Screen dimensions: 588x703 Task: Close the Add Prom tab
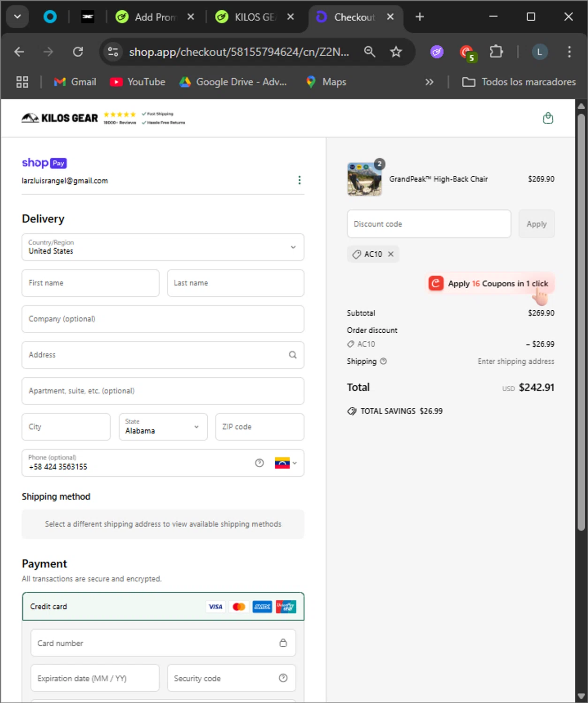[x=191, y=17]
